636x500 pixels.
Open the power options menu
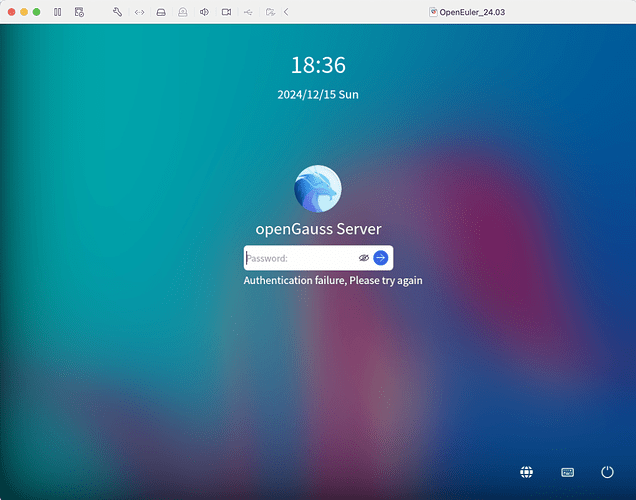click(607, 472)
